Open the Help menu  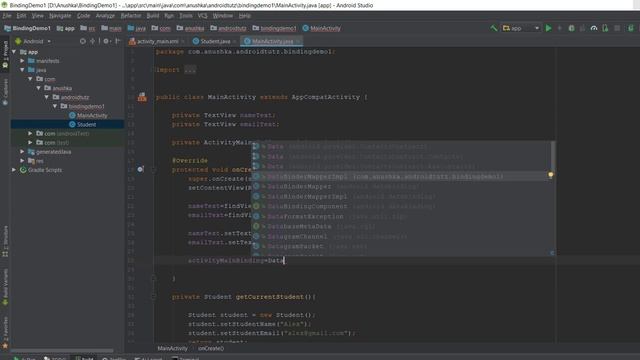[x=244, y=16]
